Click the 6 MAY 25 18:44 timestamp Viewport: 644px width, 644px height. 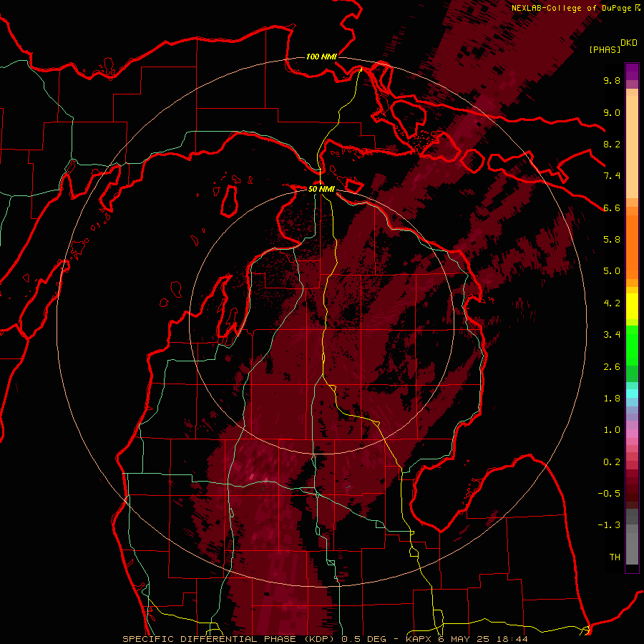pyautogui.click(x=483, y=639)
